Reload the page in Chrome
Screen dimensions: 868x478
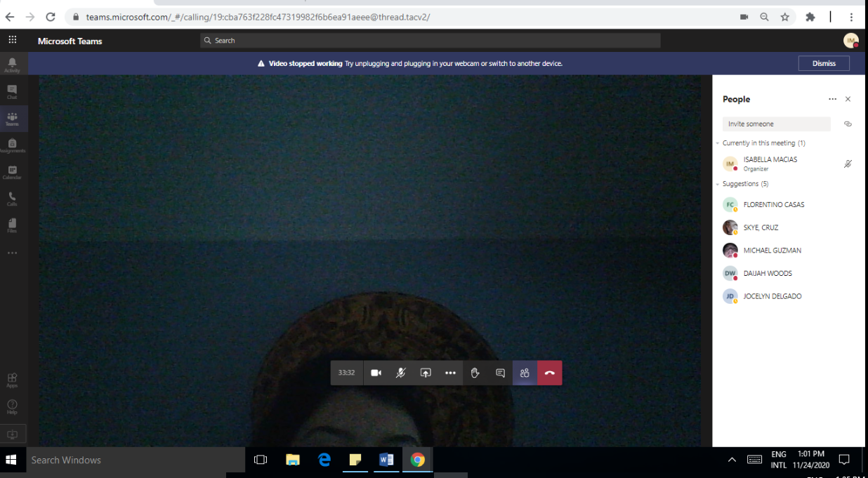click(x=51, y=17)
